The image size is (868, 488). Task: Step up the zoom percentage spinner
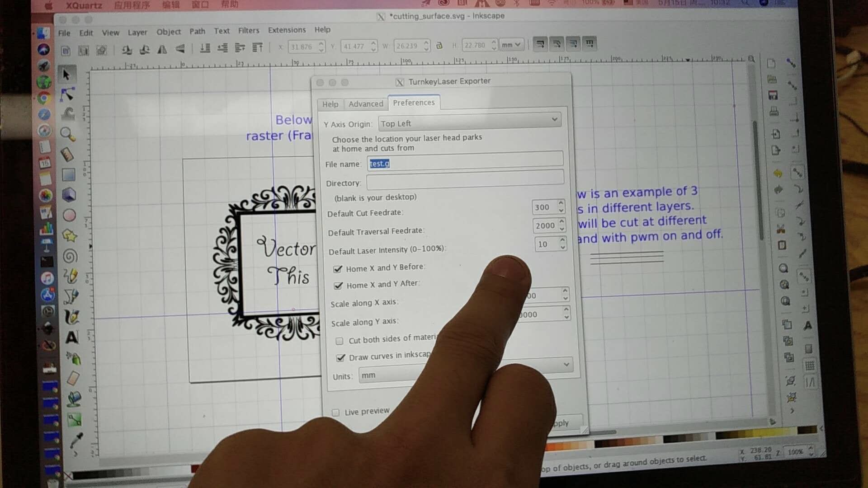(x=811, y=448)
